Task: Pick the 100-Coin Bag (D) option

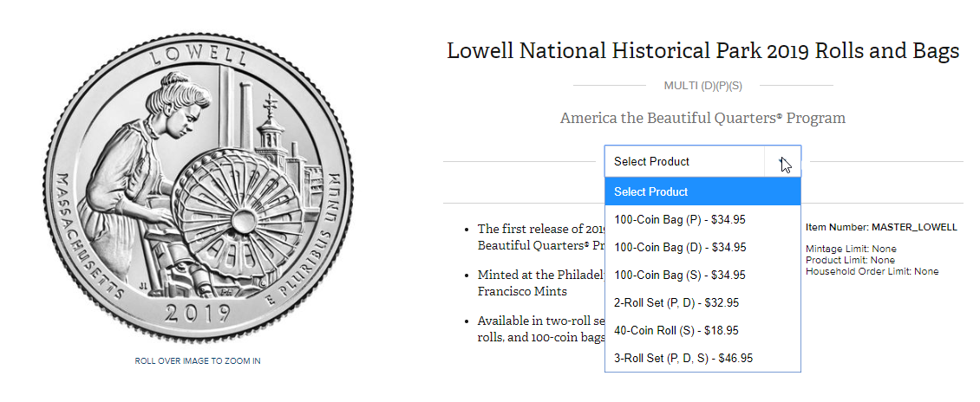Action: pos(680,247)
